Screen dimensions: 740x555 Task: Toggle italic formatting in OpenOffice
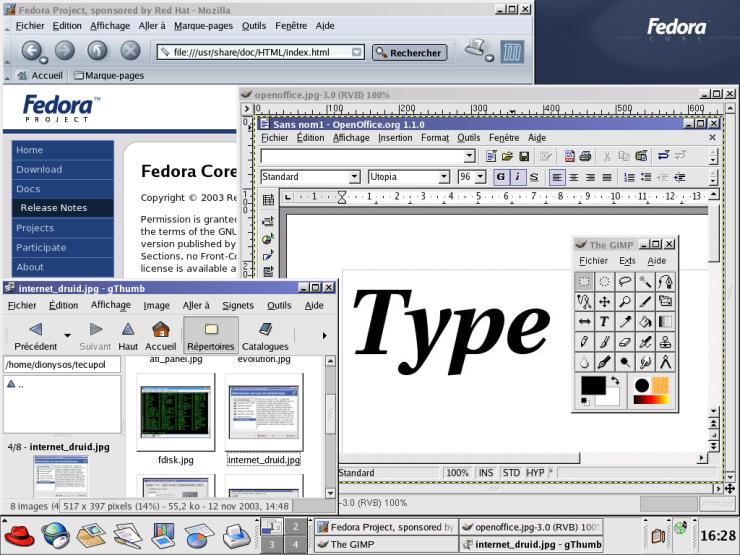(x=518, y=177)
